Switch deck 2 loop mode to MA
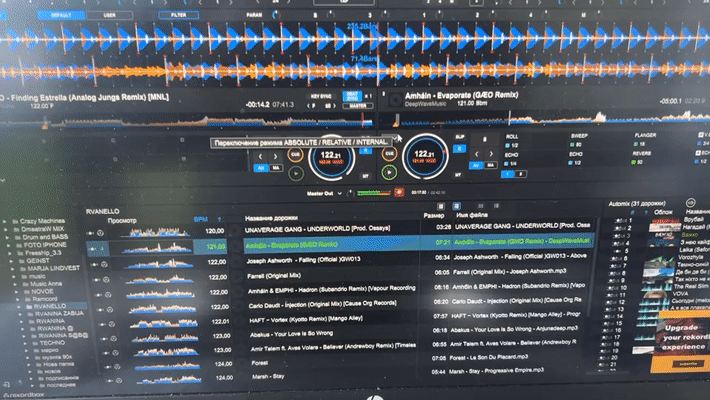 pos(490,166)
